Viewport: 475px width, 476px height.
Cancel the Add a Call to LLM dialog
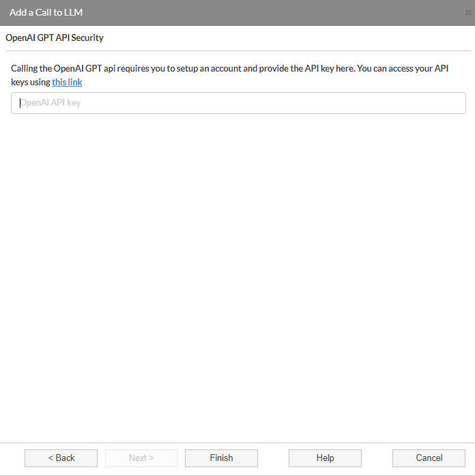tap(429, 458)
